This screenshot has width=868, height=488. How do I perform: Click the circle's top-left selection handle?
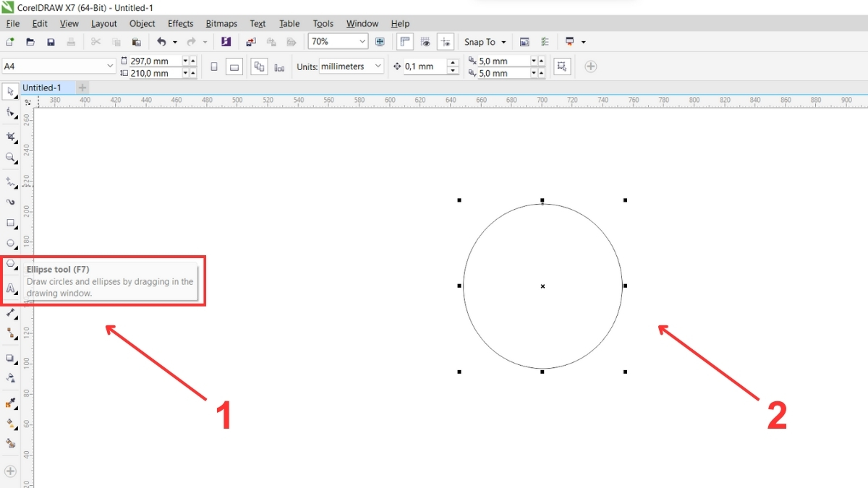pos(459,200)
